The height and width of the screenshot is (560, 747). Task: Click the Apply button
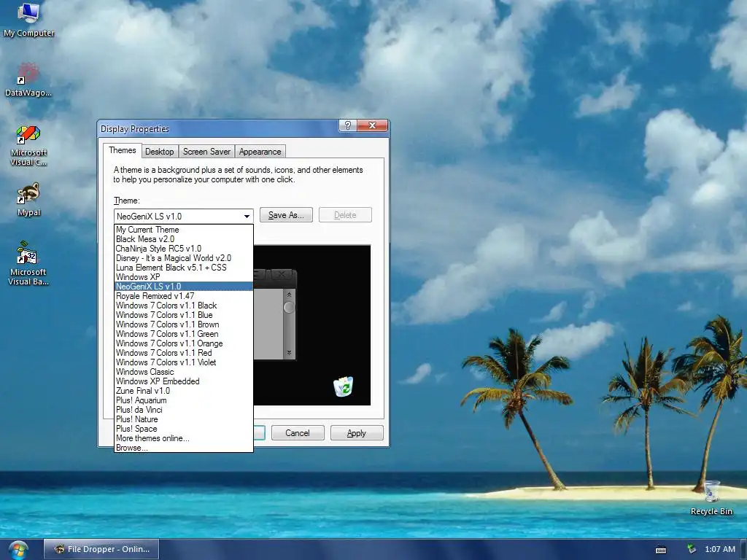[356, 433]
